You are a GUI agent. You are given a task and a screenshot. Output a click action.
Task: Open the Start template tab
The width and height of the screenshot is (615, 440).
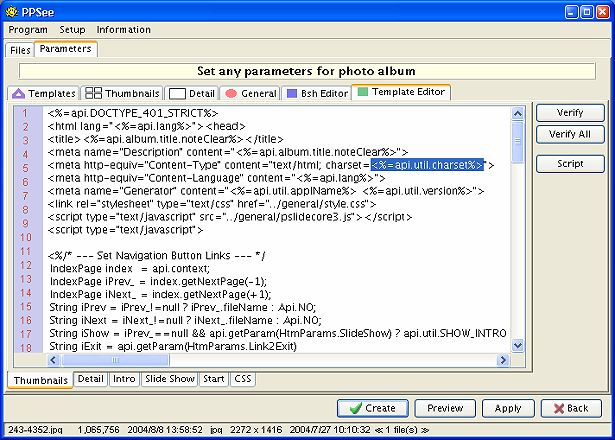213,379
